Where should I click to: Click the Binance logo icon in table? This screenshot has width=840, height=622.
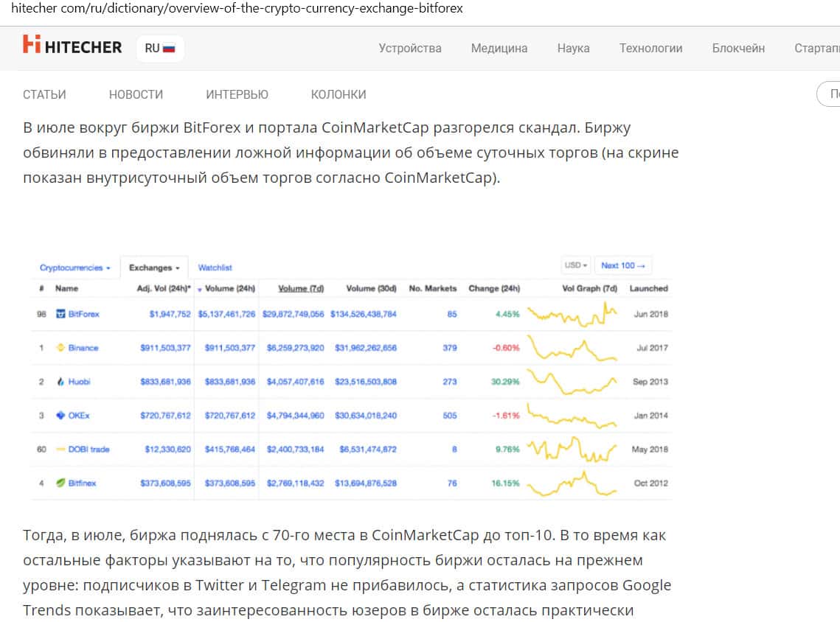click(61, 348)
